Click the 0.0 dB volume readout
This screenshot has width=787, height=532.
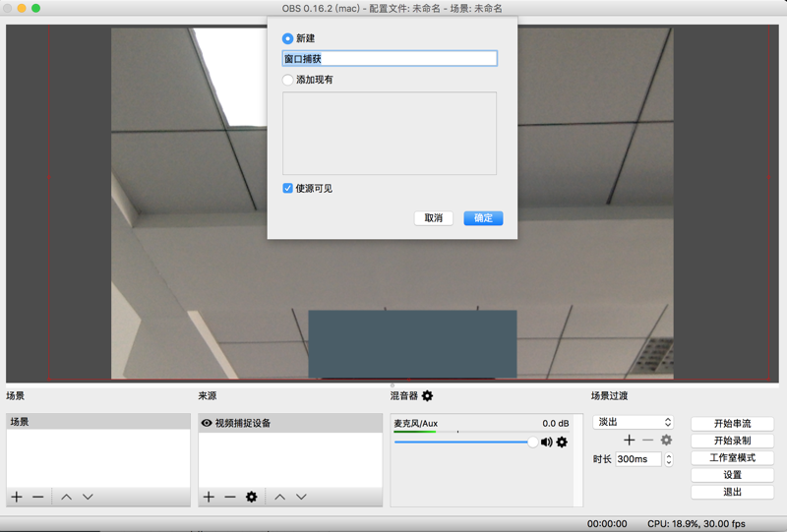click(556, 424)
